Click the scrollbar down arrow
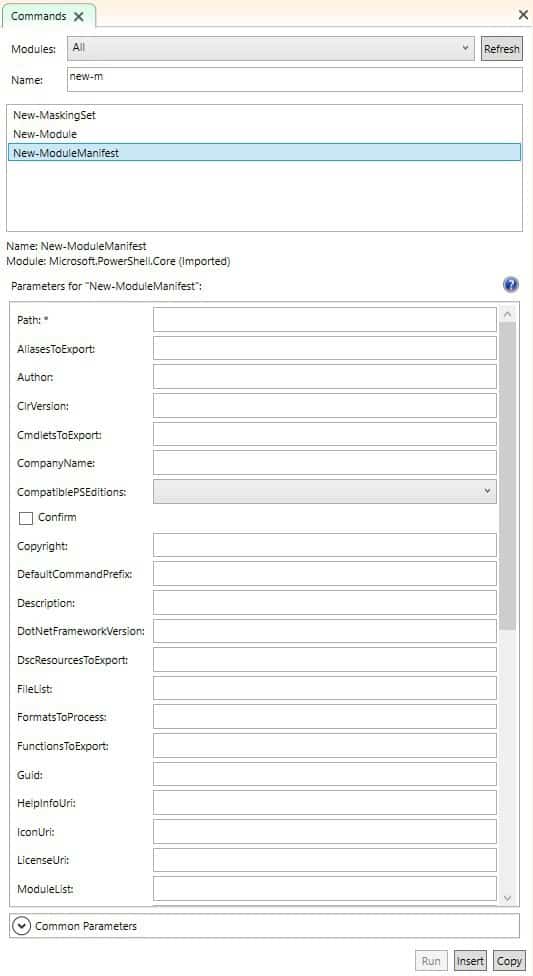This screenshot has height=976, width=533. (x=507, y=898)
